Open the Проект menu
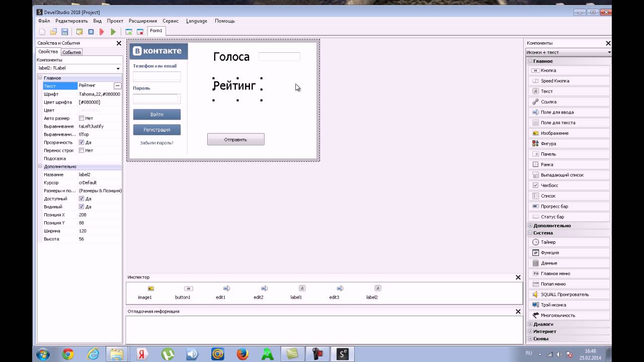Viewport: 644px width, 362px height. pos(115,21)
